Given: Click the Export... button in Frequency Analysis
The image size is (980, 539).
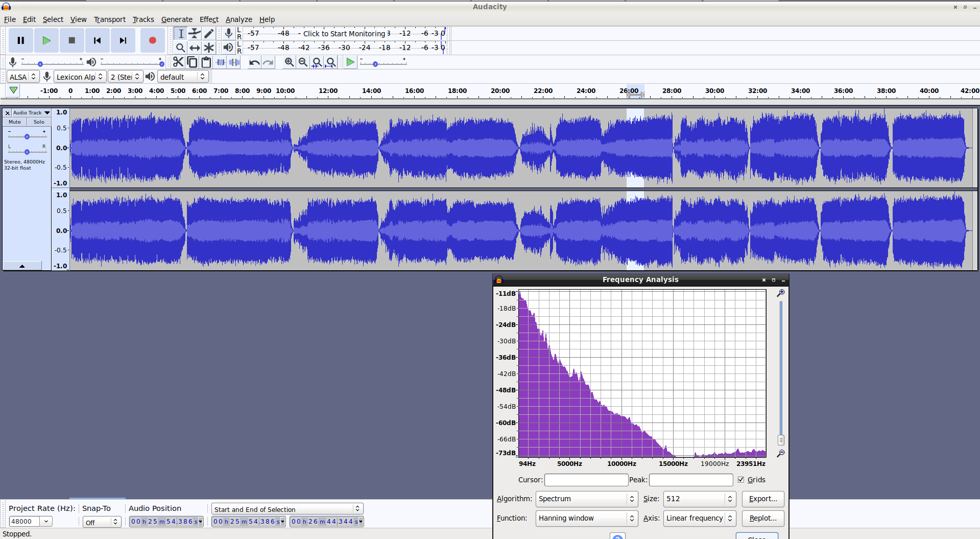Looking at the screenshot, I should pos(763,499).
